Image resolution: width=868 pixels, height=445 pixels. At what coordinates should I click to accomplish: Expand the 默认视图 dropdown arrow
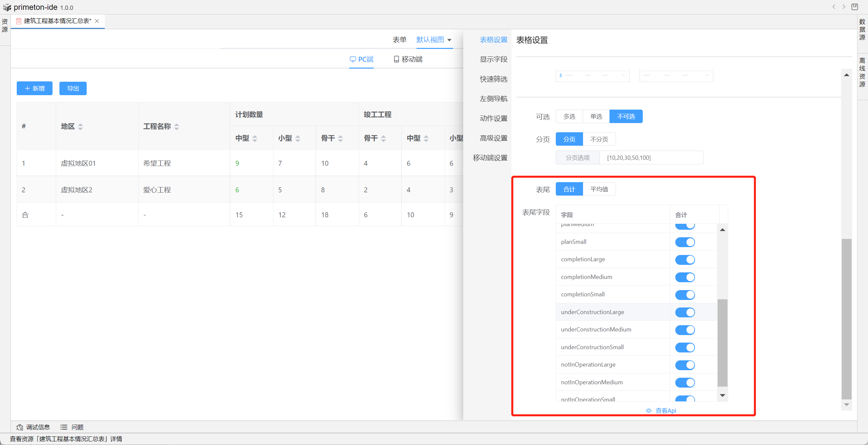[449, 40]
